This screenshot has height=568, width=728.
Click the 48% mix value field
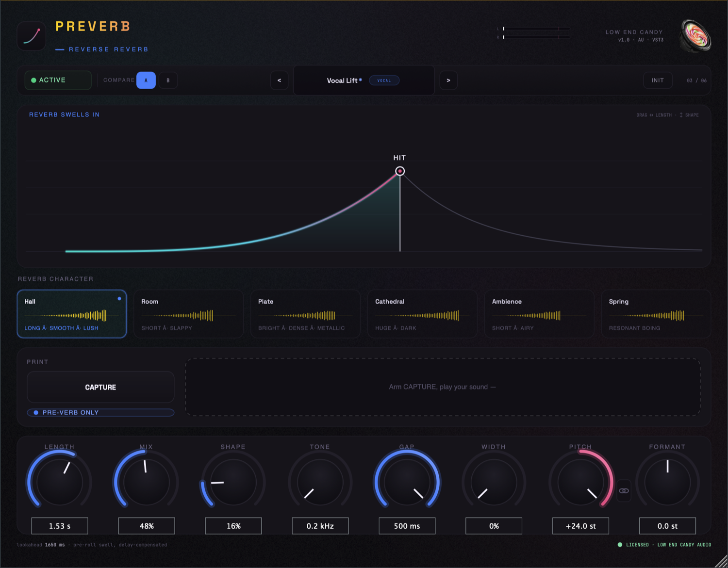click(x=147, y=526)
